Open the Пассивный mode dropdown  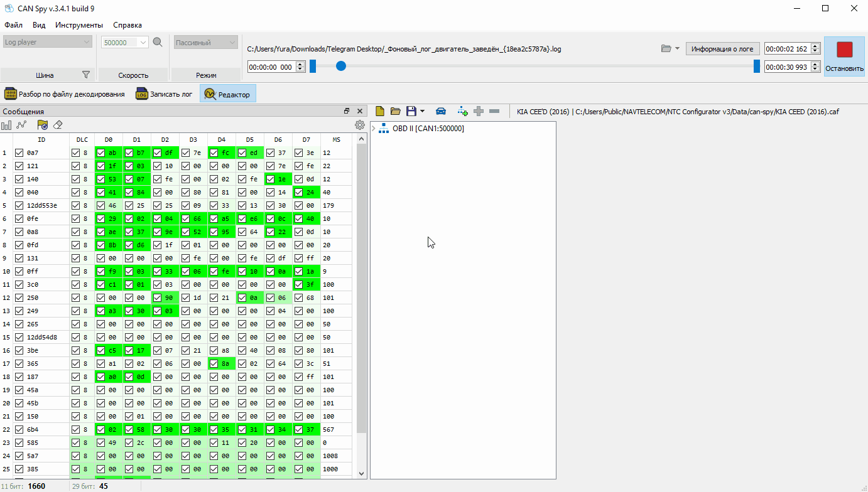tap(205, 42)
